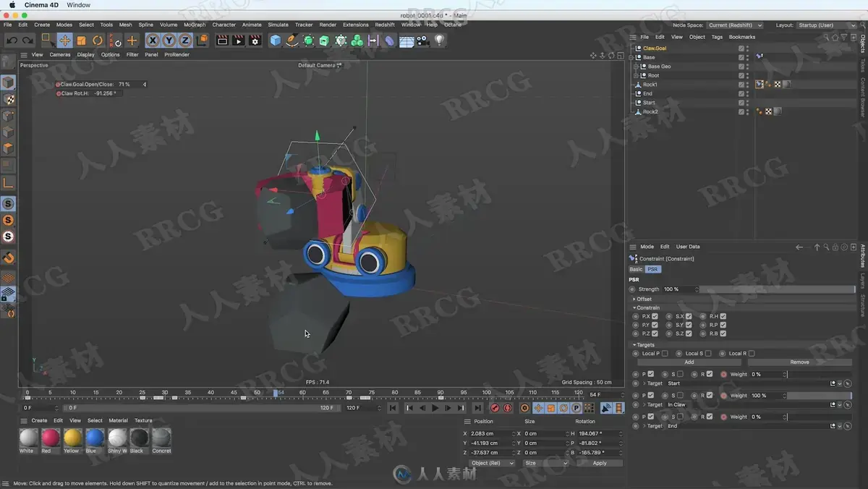
Task: Expand the Offset section
Action: coord(634,299)
